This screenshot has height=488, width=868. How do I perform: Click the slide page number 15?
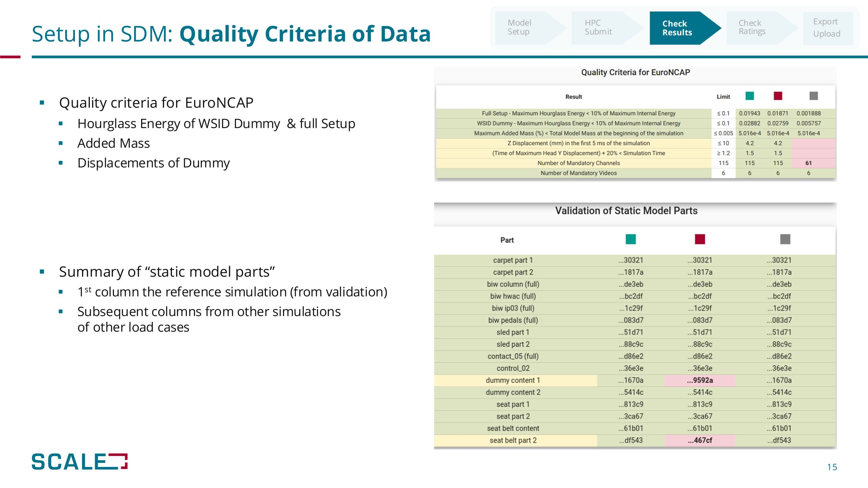(832, 467)
